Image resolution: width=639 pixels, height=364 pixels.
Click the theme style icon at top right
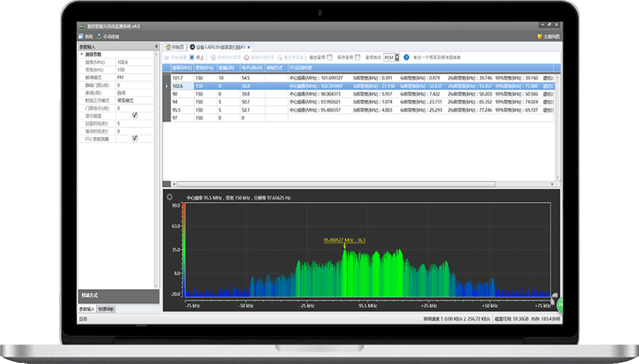(539, 37)
